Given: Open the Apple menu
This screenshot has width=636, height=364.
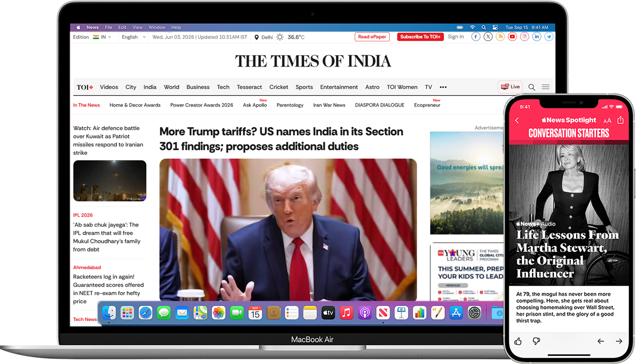Looking at the screenshot, I should (x=78, y=28).
